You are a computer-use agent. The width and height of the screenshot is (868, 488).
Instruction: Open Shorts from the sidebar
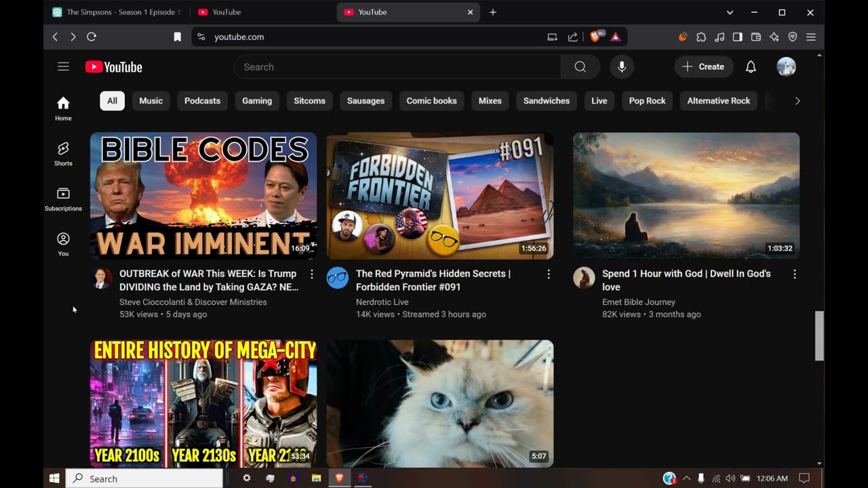point(63,154)
